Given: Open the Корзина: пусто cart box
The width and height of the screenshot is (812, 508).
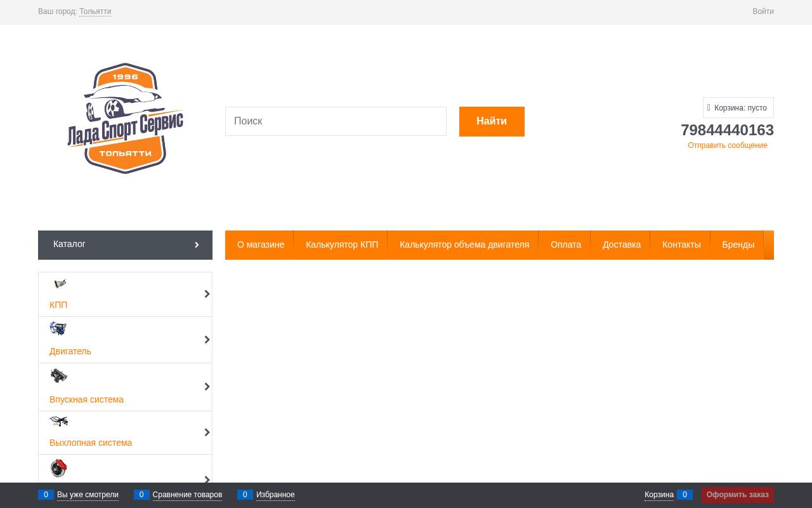Looking at the screenshot, I should [738, 108].
